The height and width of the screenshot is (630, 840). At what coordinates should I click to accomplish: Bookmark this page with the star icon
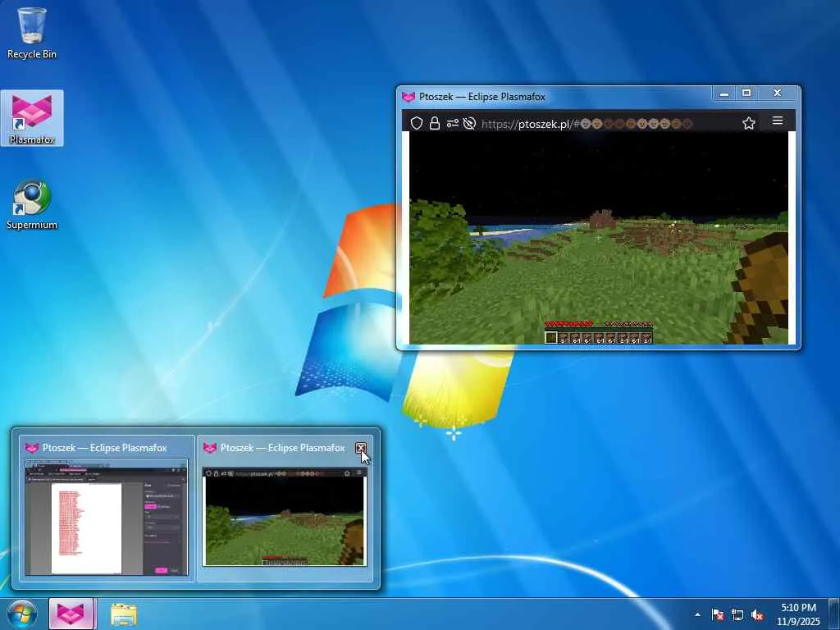(x=748, y=123)
